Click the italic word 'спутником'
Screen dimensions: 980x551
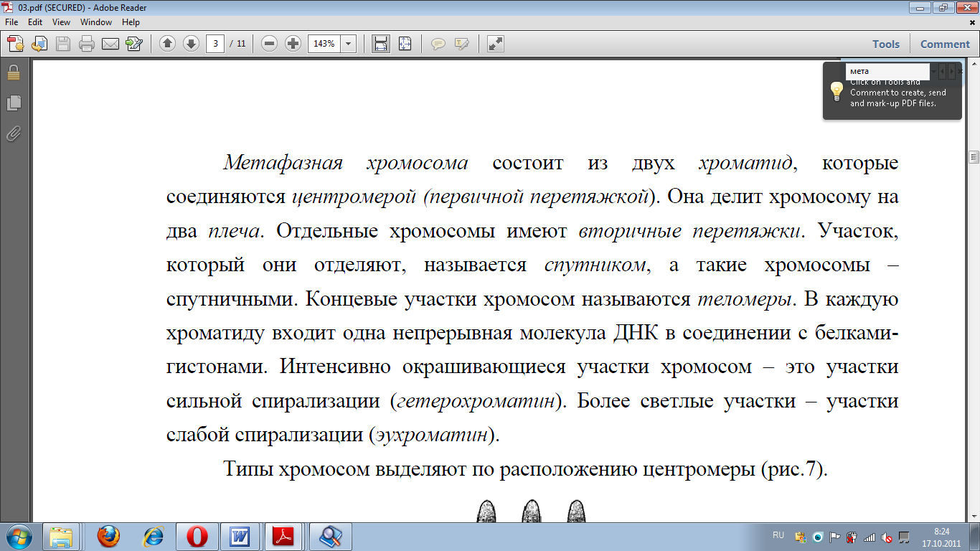[x=595, y=266]
